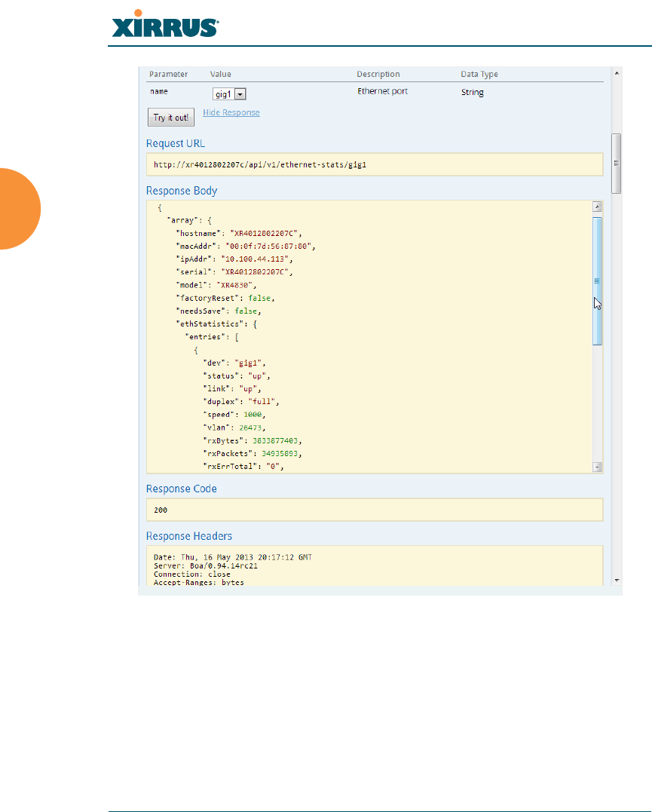Click the response body scroll down arrow
This screenshot has width=652, height=812.
pos(597,467)
